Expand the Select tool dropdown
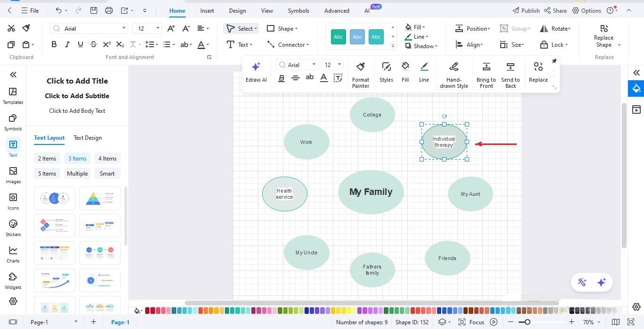 256,29
